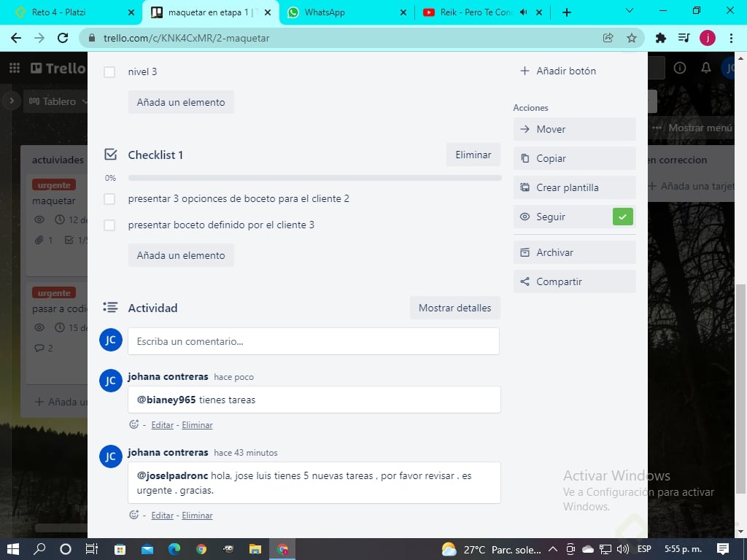Check the 'nivel 3' checklist item

point(109,71)
